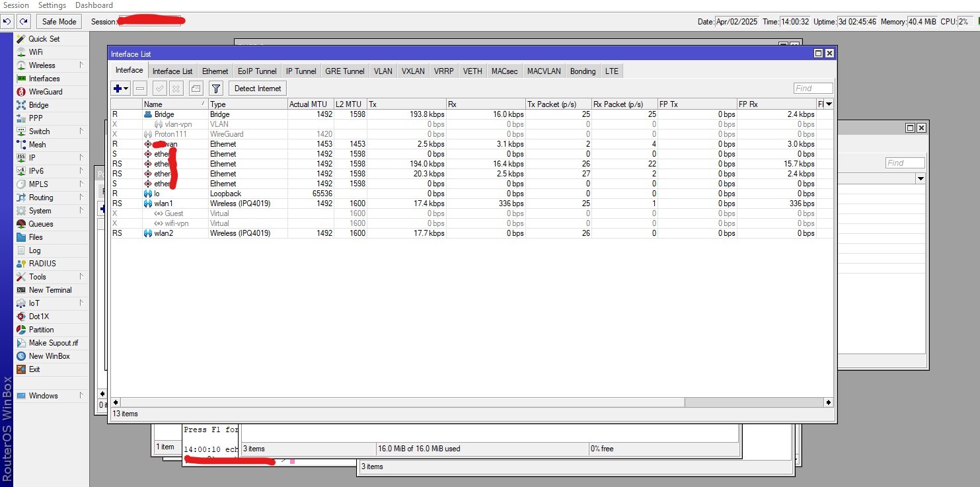This screenshot has width=980, height=487.
Task: Open the Add (plus) dropdown in Interface List
Action: (120, 89)
